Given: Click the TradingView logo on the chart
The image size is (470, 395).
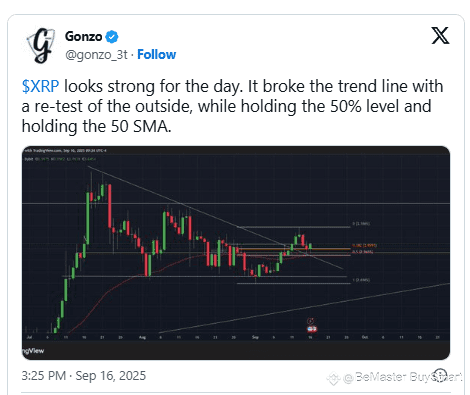Looking at the screenshot, I should pos(33,351).
